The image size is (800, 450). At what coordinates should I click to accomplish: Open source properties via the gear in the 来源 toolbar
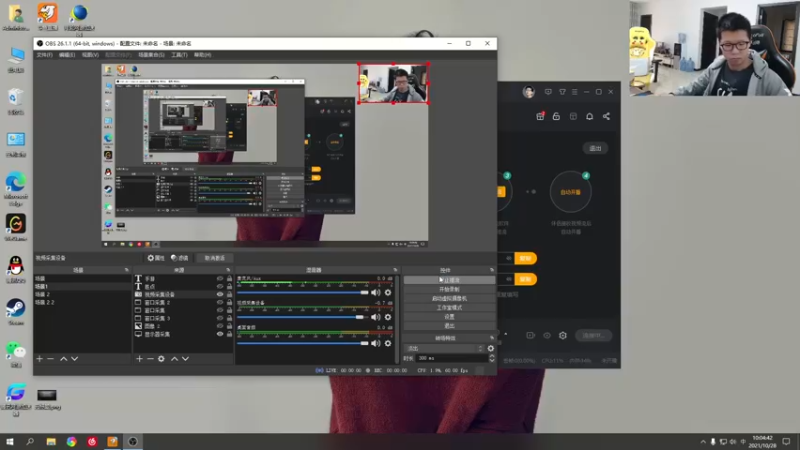pyautogui.click(x=161, y=359)
